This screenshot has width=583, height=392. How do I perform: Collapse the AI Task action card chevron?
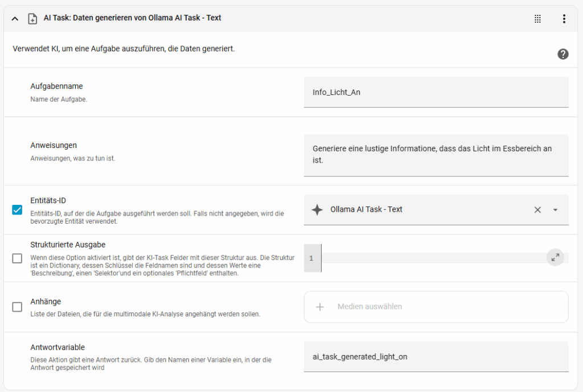[x=15, y=19]
